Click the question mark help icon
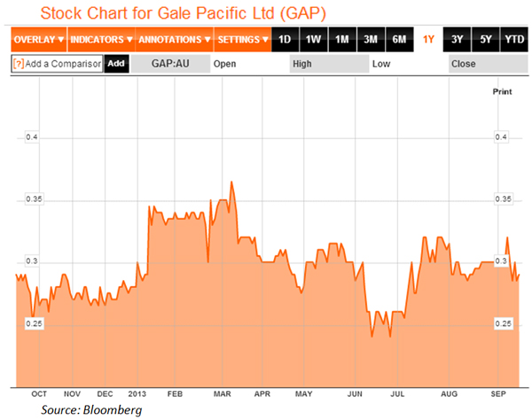Screen dimensions: 532x420 click(x=18, y=64)
